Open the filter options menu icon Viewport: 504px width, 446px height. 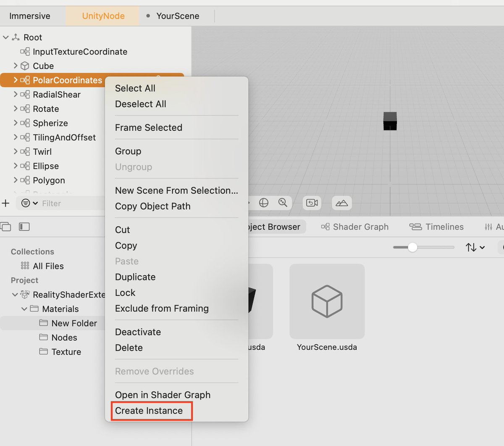[x=29, y=203]
